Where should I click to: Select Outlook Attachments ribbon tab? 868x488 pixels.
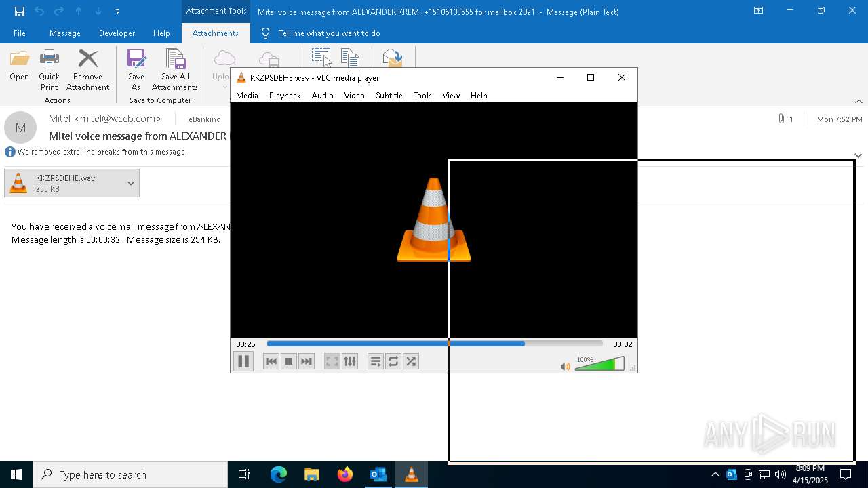[216, 33]
